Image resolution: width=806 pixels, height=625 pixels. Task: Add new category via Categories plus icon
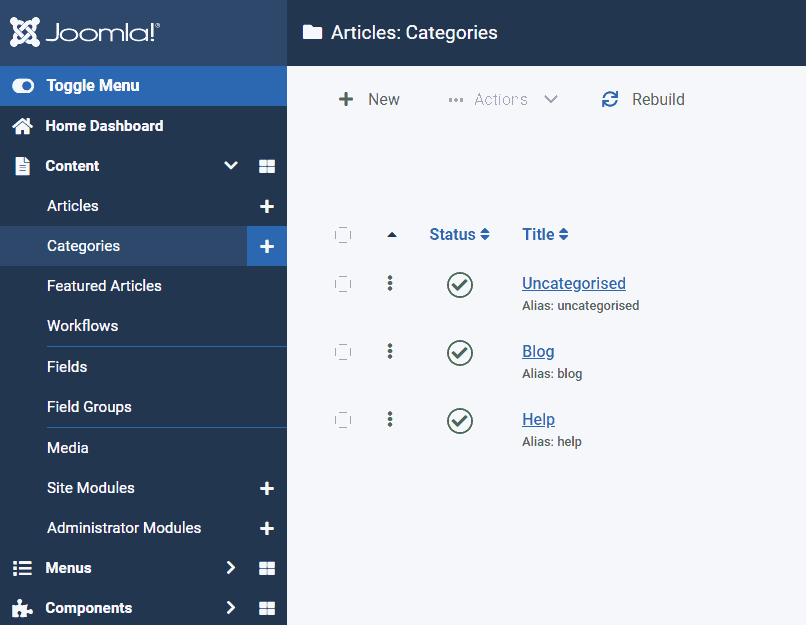click(266, 246)
